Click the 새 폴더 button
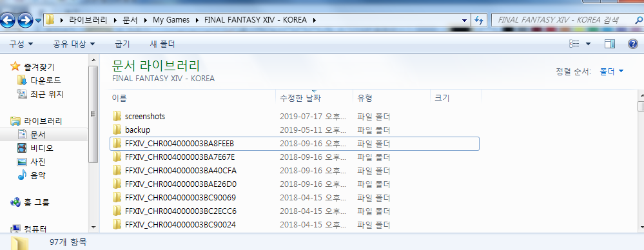Image resolution: width=644 pixels, height=250 pixels. click(x=162, y=44)
